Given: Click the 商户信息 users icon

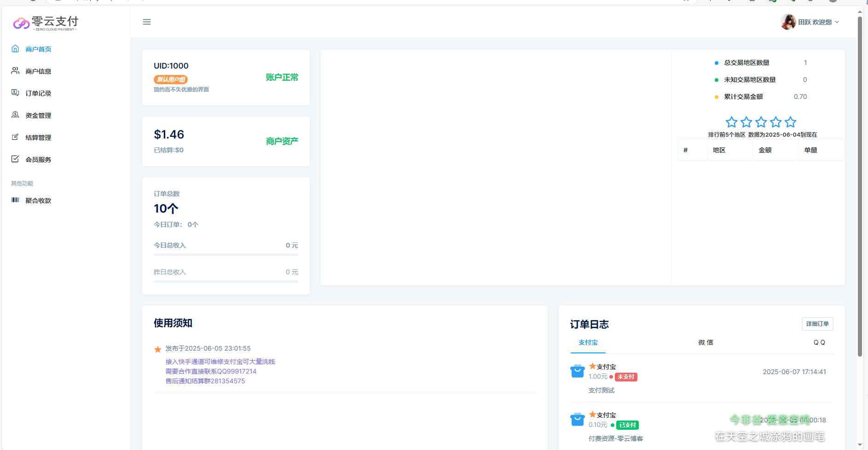Looking at the screenshot, I should (x=15, y=71).
